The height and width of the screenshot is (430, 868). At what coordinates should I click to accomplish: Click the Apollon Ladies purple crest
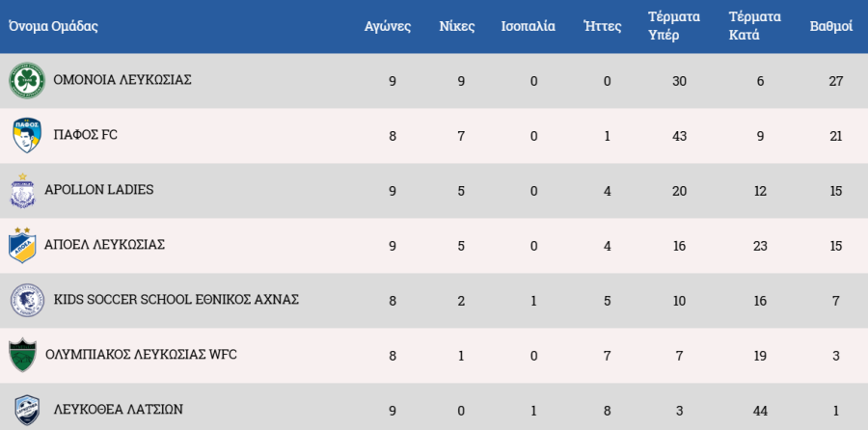(x=22, y=191)
